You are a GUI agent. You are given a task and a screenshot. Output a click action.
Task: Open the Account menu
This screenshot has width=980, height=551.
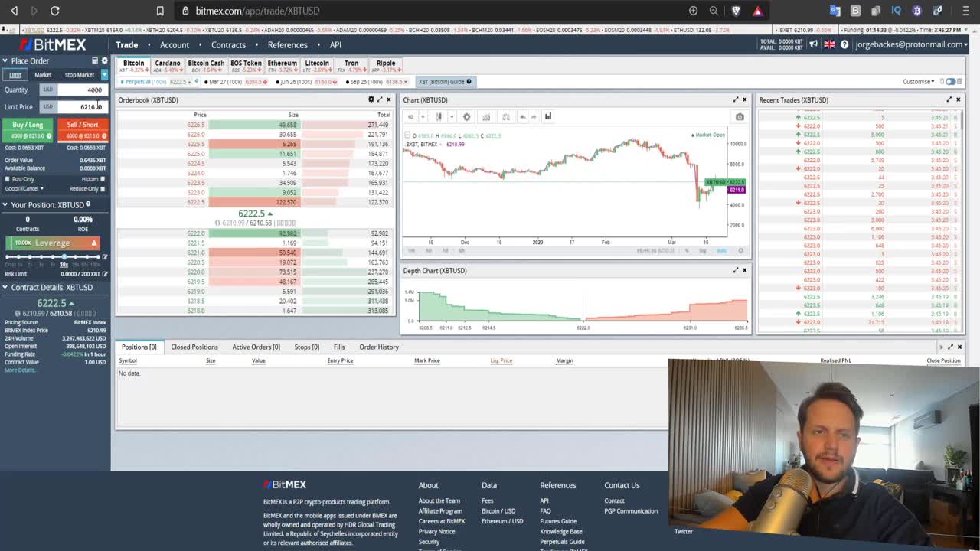pyautogui.click(x=175, y=44)
